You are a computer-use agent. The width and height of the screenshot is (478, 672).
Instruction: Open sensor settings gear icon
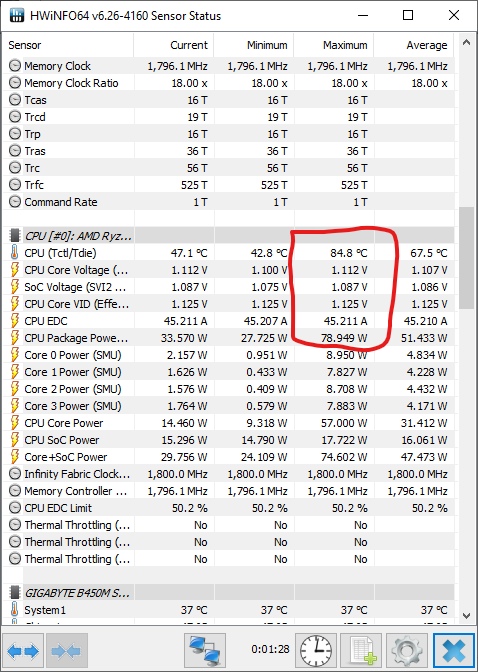click(406, 651)
